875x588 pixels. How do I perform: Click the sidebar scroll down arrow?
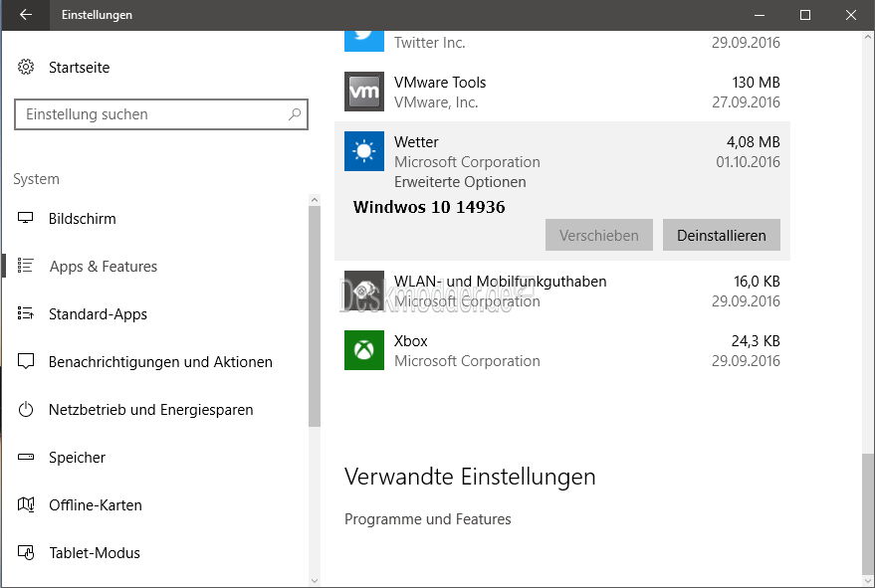pos(315,579)
